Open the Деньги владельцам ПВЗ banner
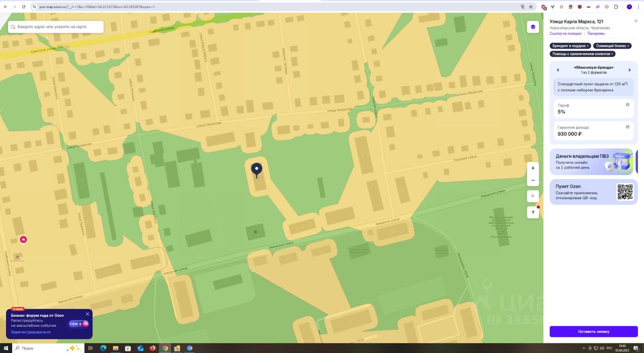Viewport: 644px width, 353px height. click(592, 162)
